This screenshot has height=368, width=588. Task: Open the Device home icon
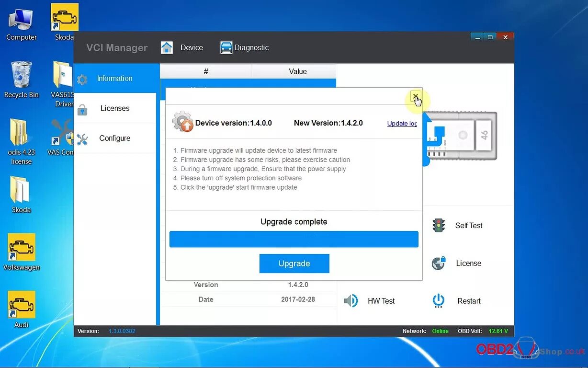click(x=167, y=47)
